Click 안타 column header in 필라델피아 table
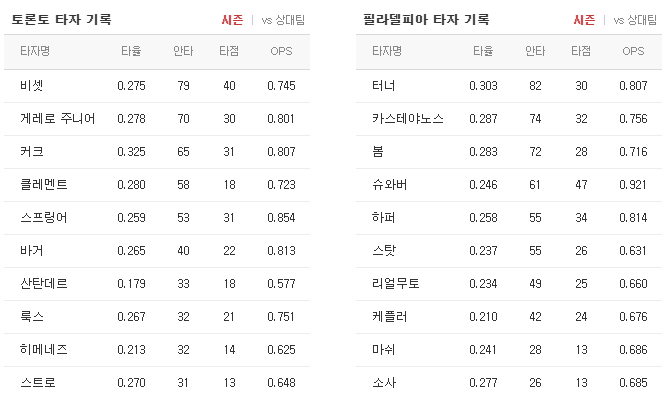665x406 pixels. point(535,51)
